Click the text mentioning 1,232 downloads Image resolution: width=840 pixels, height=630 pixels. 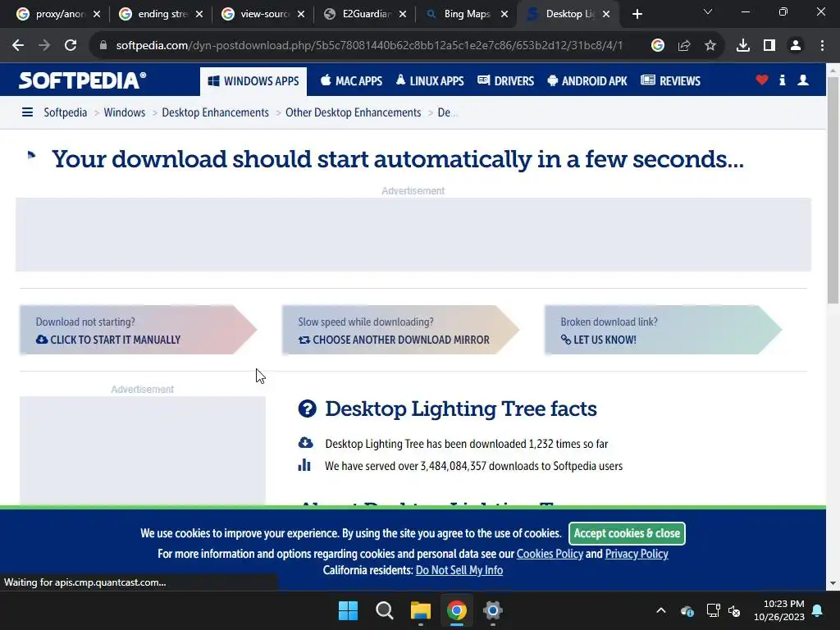[466, 444]
